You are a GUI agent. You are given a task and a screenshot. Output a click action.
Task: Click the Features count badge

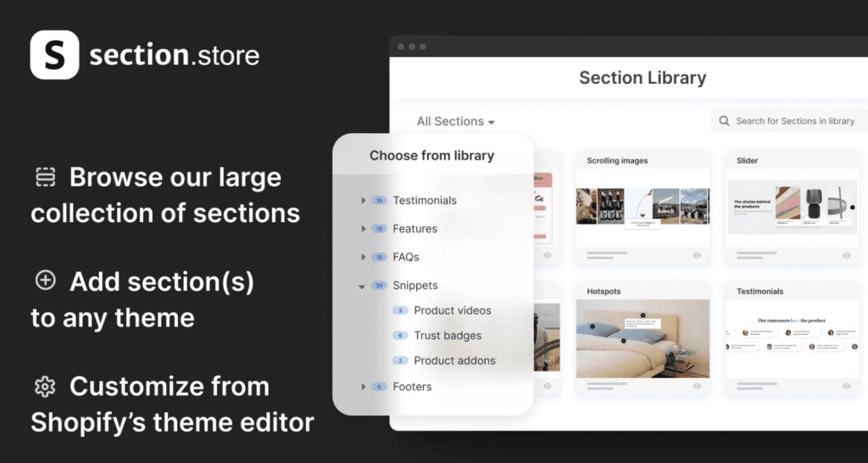pos(378,229)
